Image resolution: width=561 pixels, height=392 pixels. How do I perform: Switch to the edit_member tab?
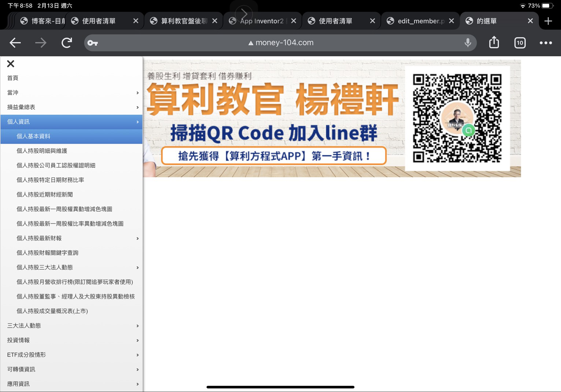pyautogui.click(x=417, y=21)
